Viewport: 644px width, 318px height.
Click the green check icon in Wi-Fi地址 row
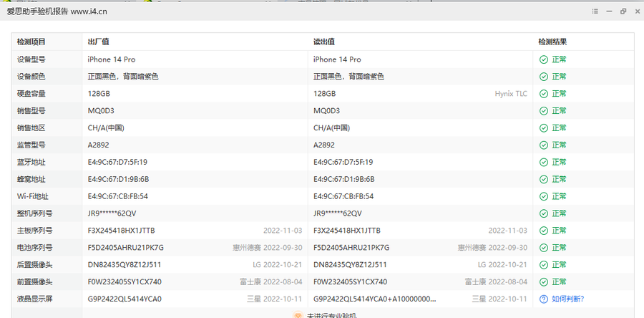(544, 196)
